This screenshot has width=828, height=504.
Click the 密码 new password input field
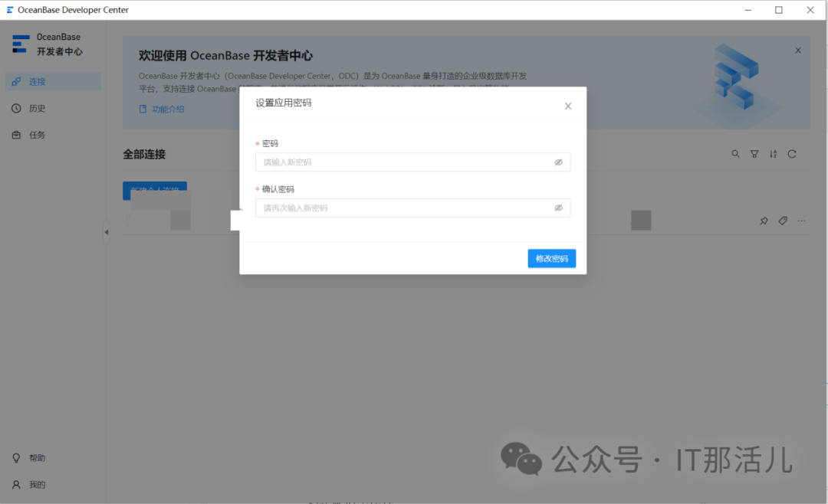412,162
